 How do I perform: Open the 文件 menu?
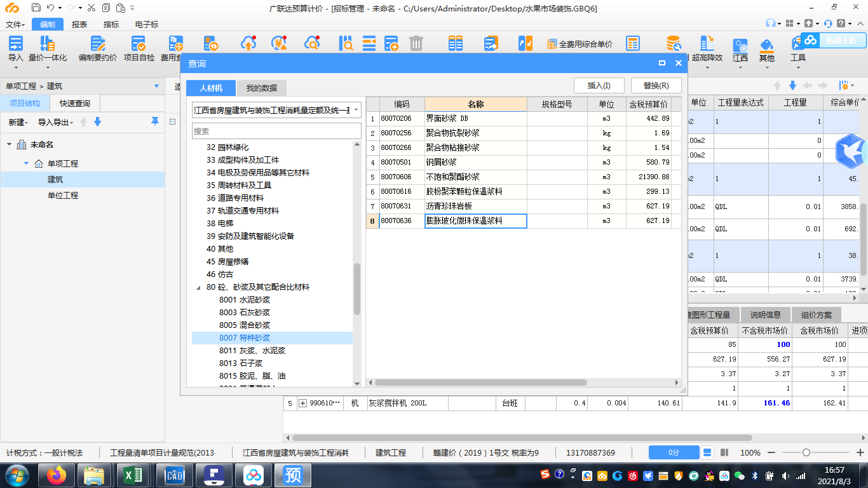point(15,24)
